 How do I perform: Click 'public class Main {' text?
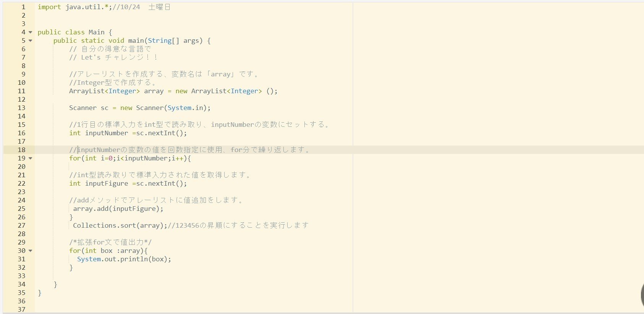(75, 32)
